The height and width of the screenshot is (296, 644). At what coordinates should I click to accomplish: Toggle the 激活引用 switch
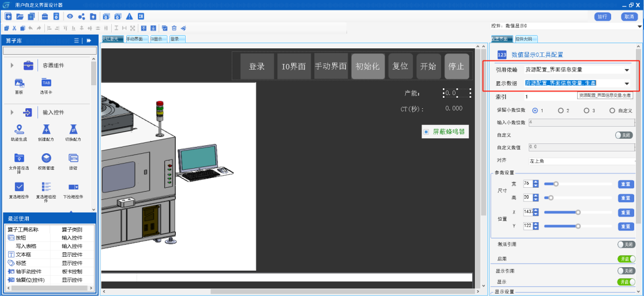(x=626, y=244)
